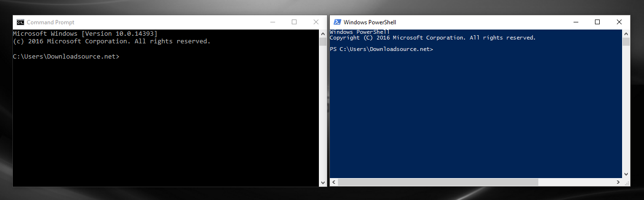Click the Command Prompt title text
The width and height of the screenshot is (644, 200).
(x=50, y=22)
